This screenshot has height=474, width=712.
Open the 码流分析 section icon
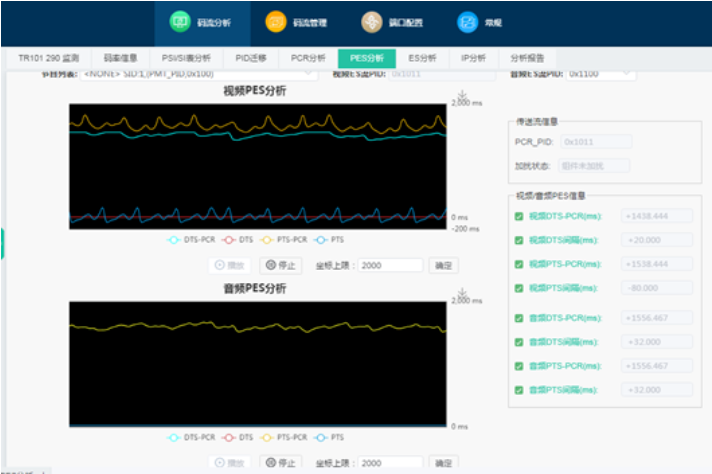(179, 21)
